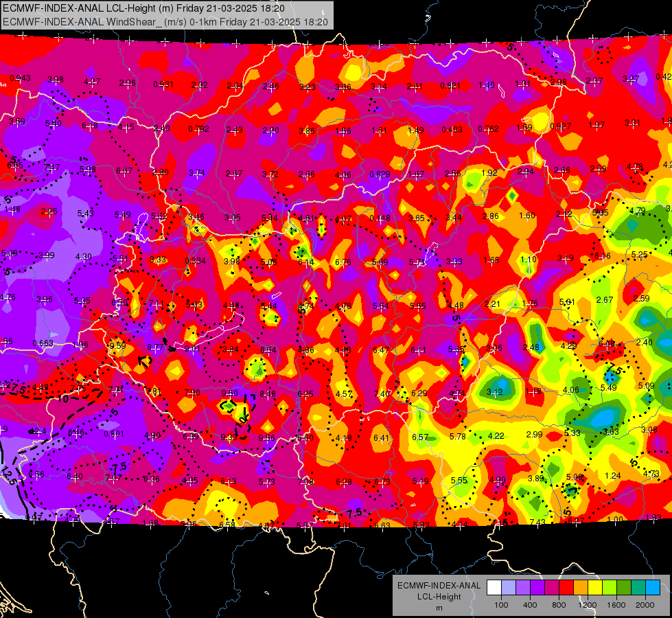Viewport: 672px width, 618px height.
Task: Click the wind shear value 1.24
Action: [x=613, y=476]
